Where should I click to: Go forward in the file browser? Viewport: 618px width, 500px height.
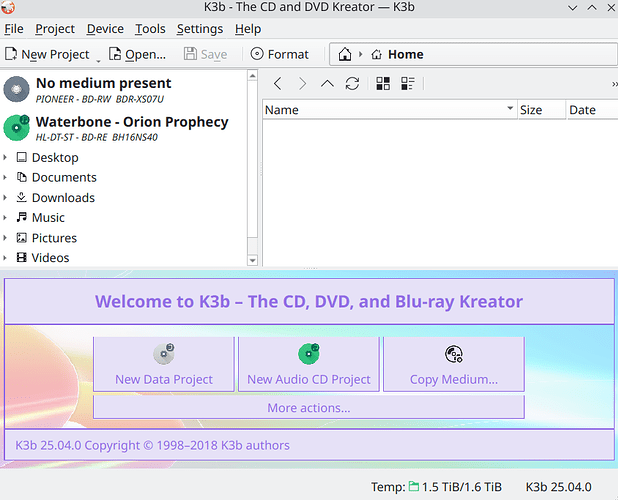(302, 84)
